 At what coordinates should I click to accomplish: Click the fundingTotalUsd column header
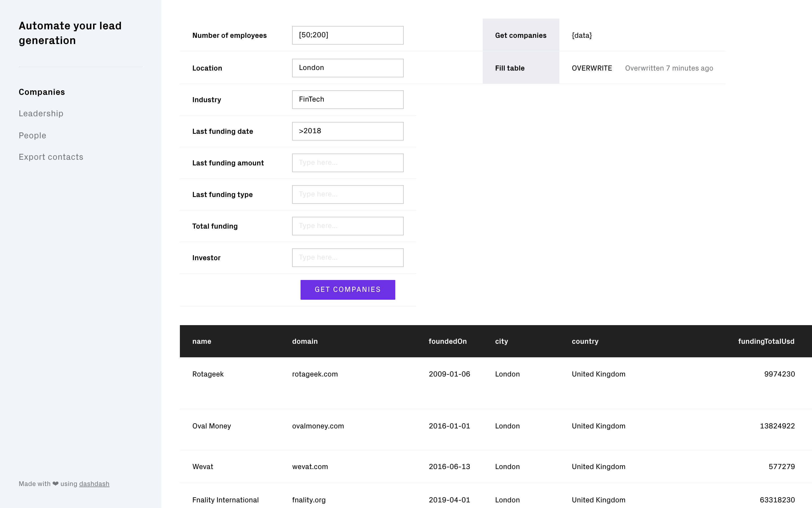[x=766, y=341]
